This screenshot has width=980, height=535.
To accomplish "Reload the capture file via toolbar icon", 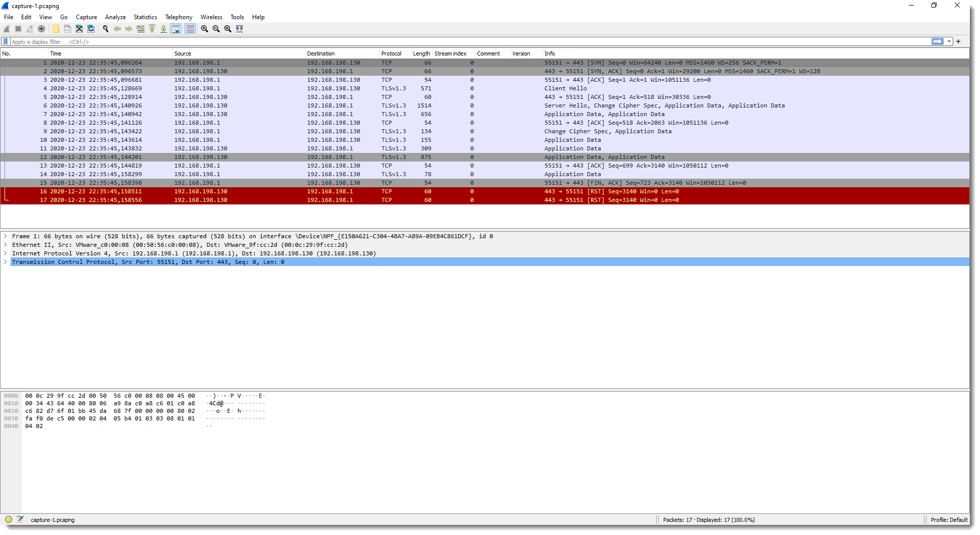I will coord(91,29).
